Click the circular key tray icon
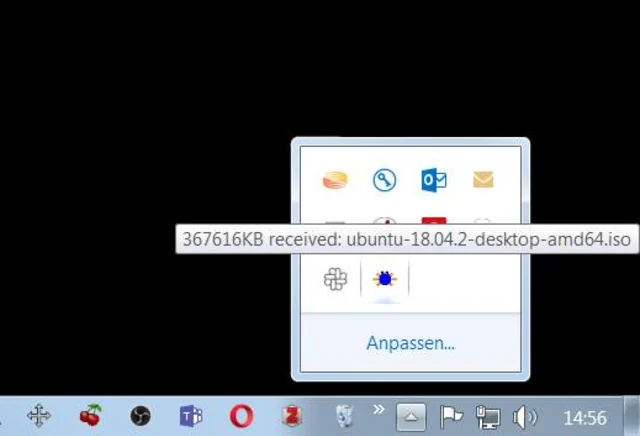 click(x=384, y=180)
